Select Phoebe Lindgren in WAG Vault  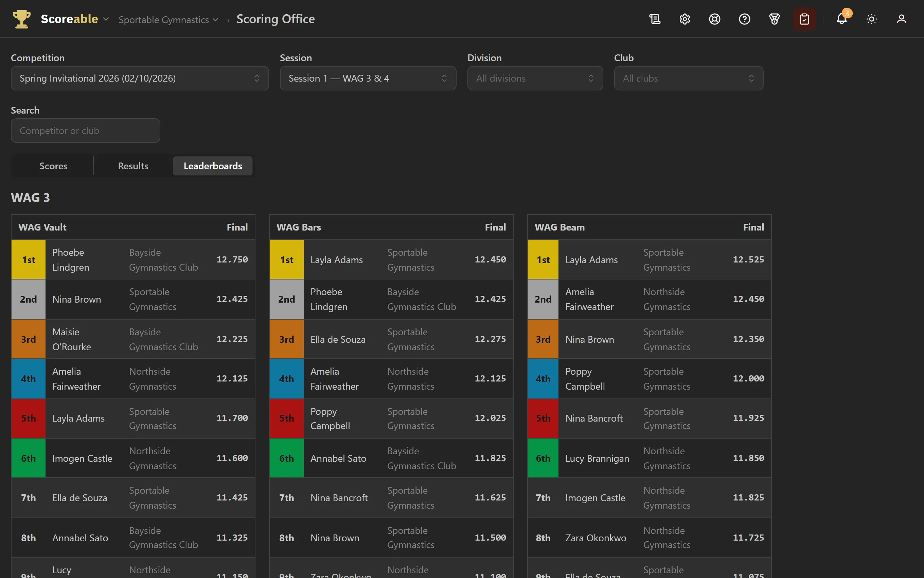click(71, 259)
